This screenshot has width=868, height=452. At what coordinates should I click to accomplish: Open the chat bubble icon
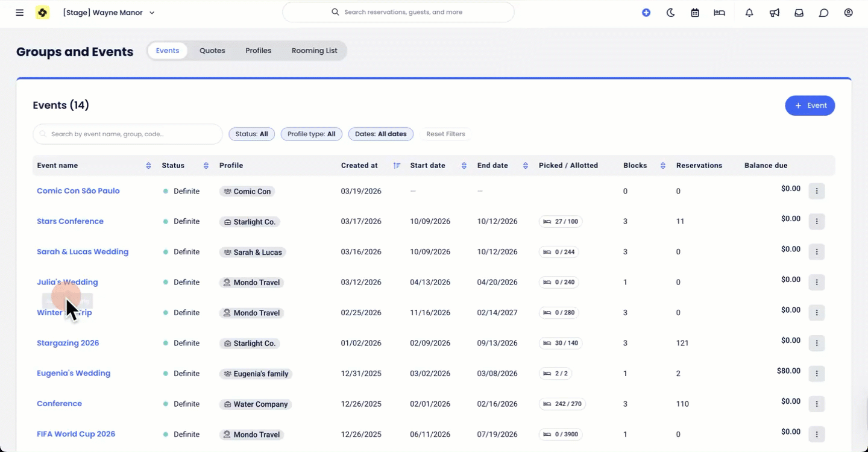coord(823,13)
